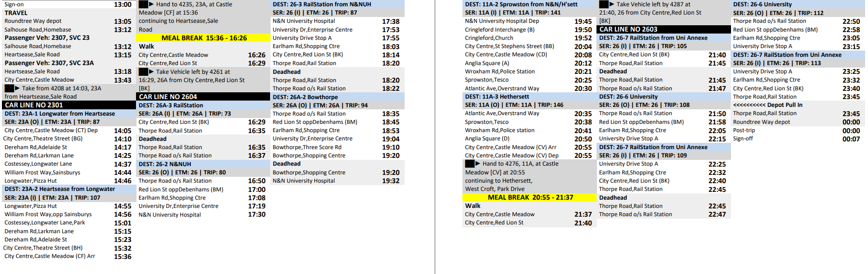868x274 pixels.
Task: Click the CAR LINE NO 2603 header
Action: [664, 30]
